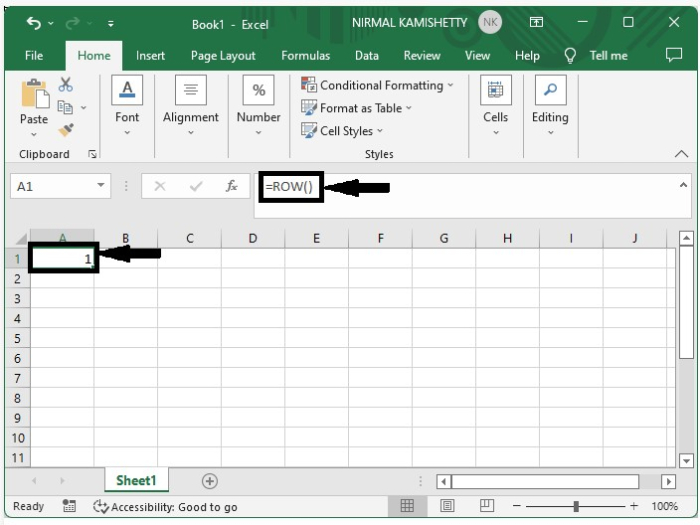Open the undo history dropdown arrow
Screen dimensions: 700x525
pyautogui.click(x=51, y=23)
